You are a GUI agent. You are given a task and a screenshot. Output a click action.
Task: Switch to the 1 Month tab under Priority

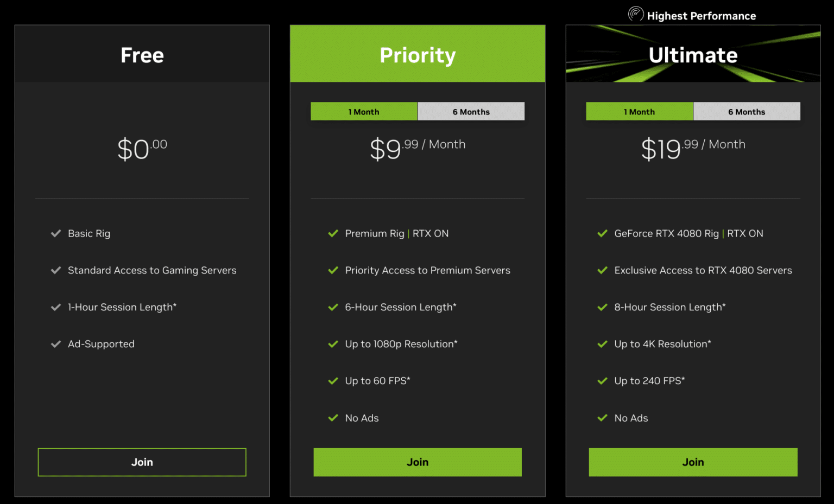[364, 111]
